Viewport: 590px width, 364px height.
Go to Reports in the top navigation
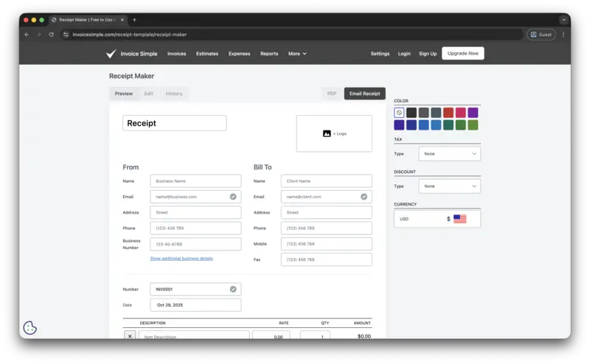click(x=269, y=54)
